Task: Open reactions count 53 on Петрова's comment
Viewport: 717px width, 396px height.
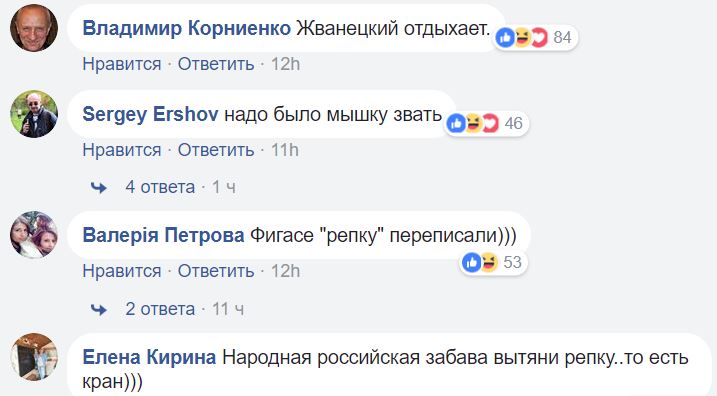Action: (x=513, y=262)
